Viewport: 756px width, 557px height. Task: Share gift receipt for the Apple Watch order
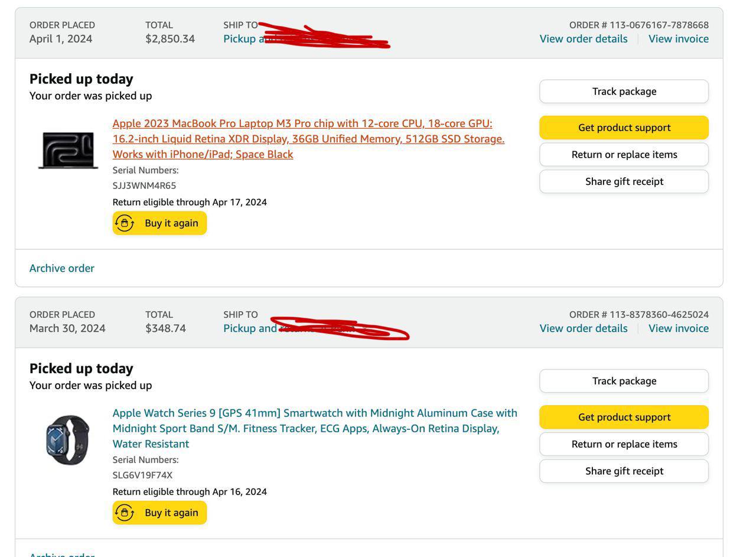tap(624, 471)
